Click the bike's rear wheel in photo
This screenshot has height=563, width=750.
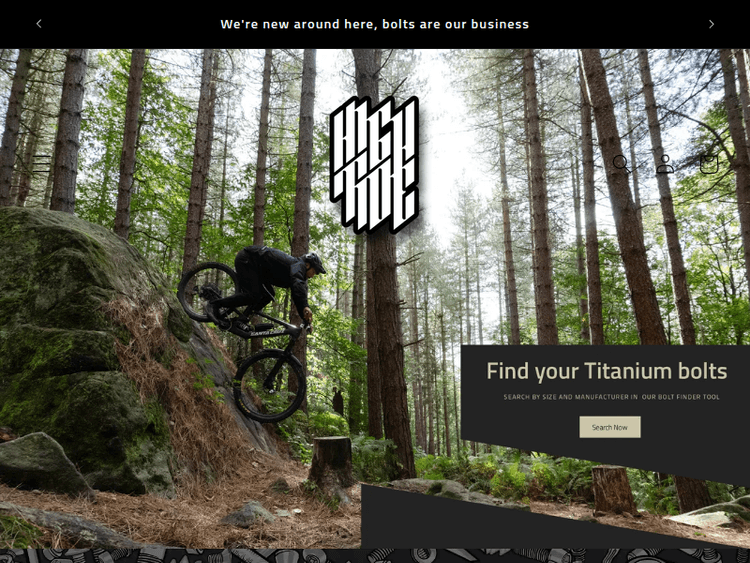209,292
